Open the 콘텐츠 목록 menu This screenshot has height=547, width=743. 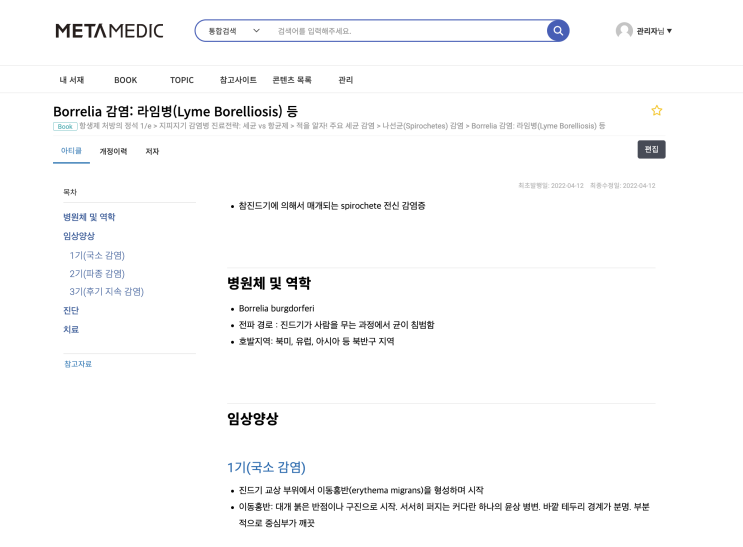pyautogui.click(x=292, y=80)
